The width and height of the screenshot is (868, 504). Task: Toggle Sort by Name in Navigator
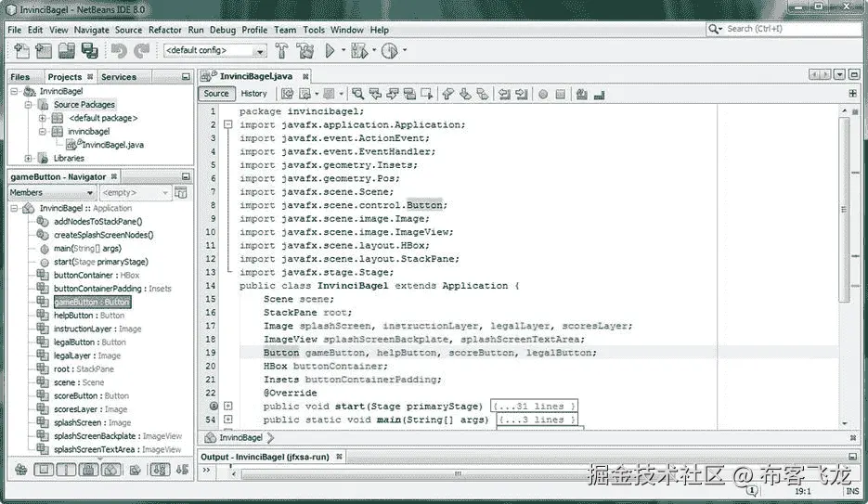160,471
